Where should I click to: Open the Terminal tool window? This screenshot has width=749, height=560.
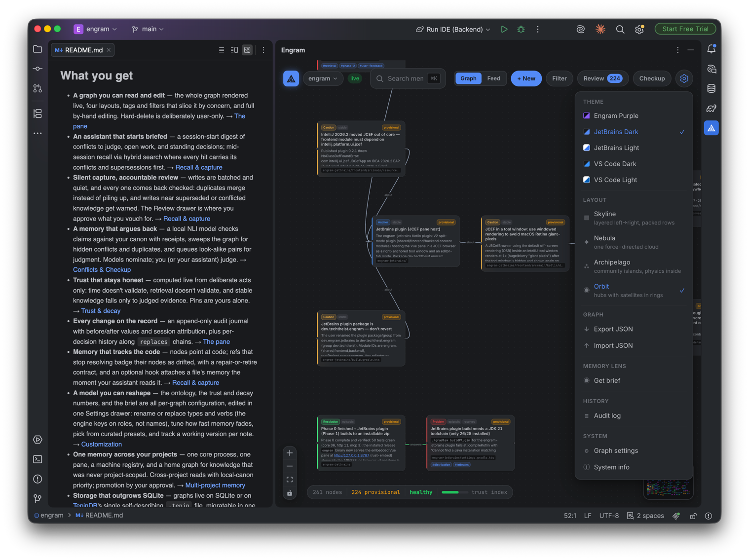[x=37, y=459]
